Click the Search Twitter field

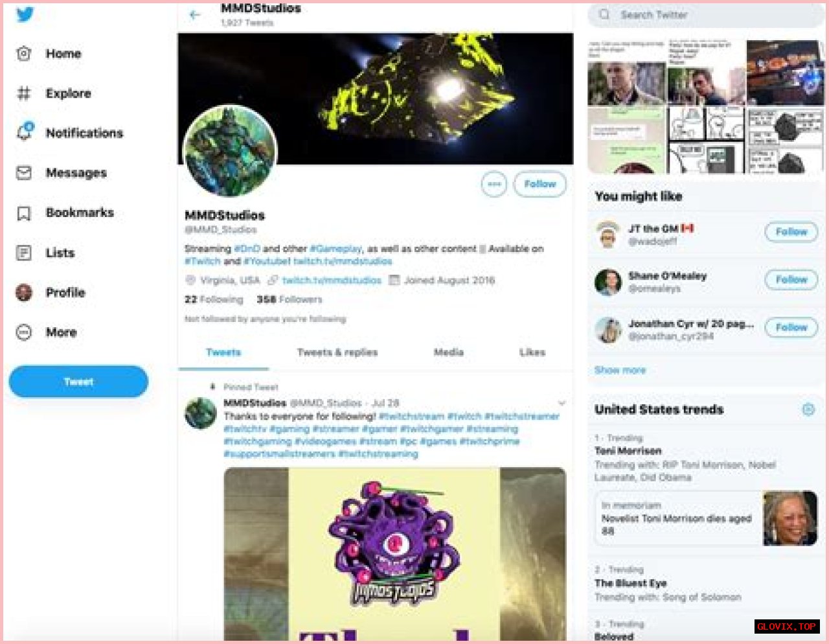click(x=706, y=14)
